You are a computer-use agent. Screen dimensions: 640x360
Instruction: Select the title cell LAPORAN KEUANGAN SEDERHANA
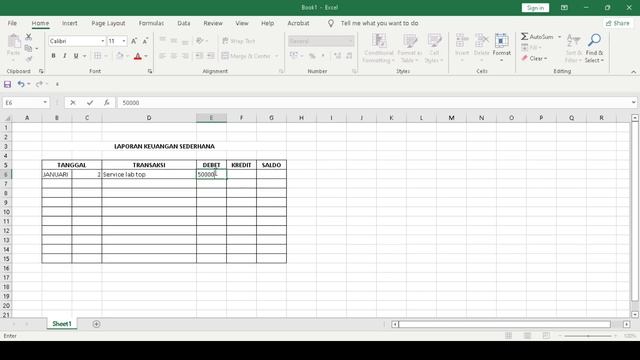point(164,146)
